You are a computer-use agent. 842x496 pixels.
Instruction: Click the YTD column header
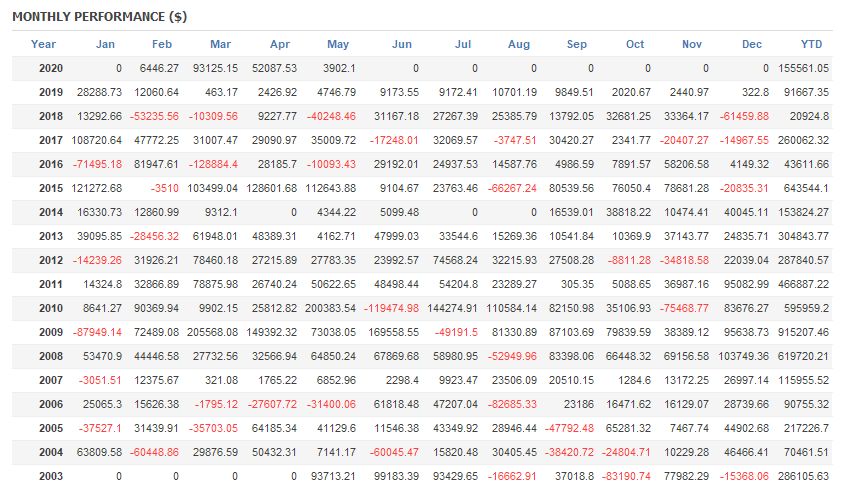click(x=812, y=44)
